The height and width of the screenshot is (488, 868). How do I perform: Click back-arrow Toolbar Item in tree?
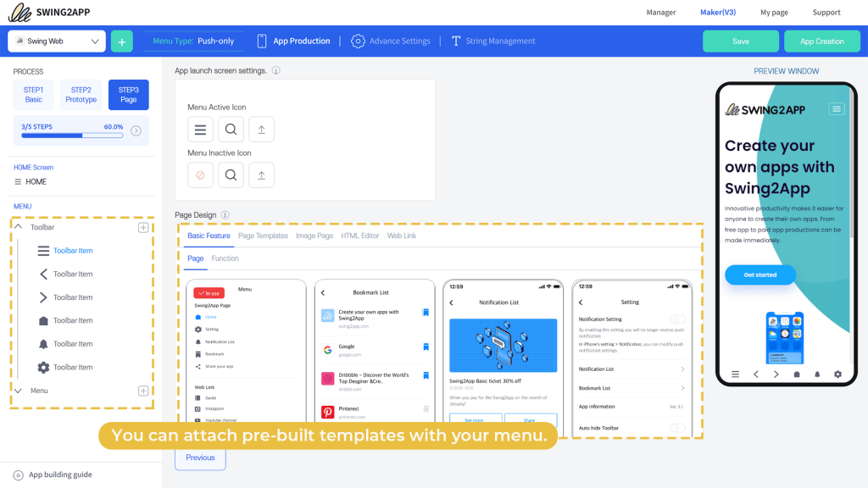[65, 274]
